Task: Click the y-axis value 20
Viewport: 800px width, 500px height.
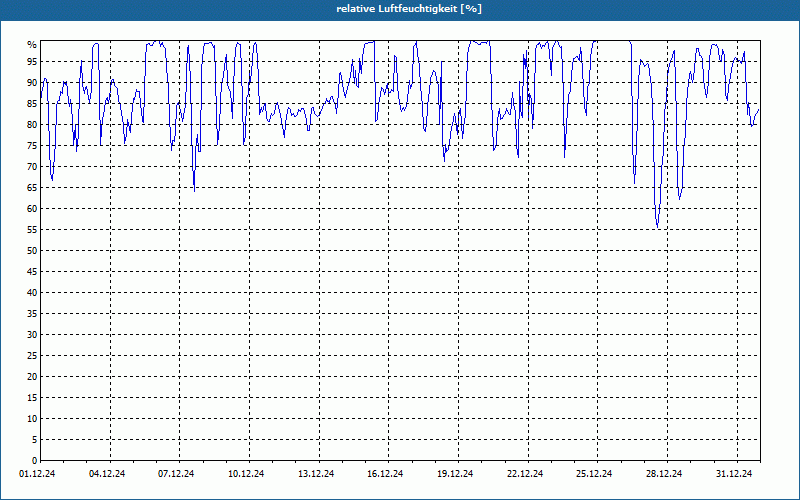Action: click(x=32, y=377)
